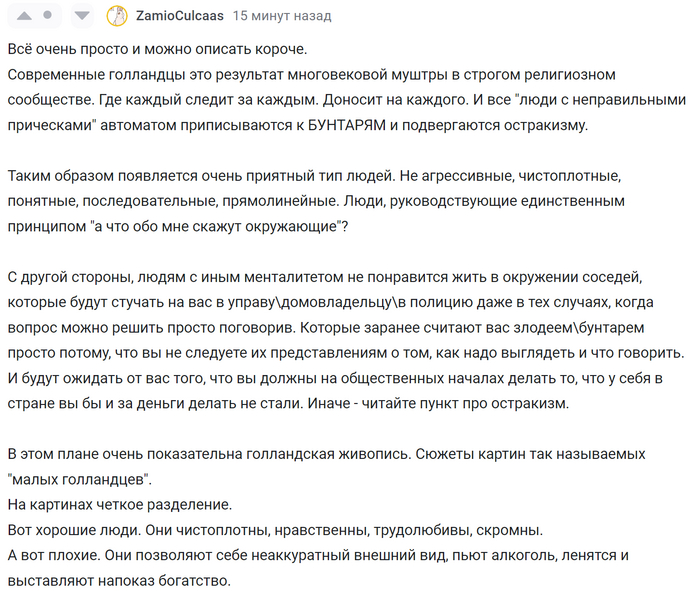
Task: Click the first line "Всё очень просто"
Action: coord(157,49)
